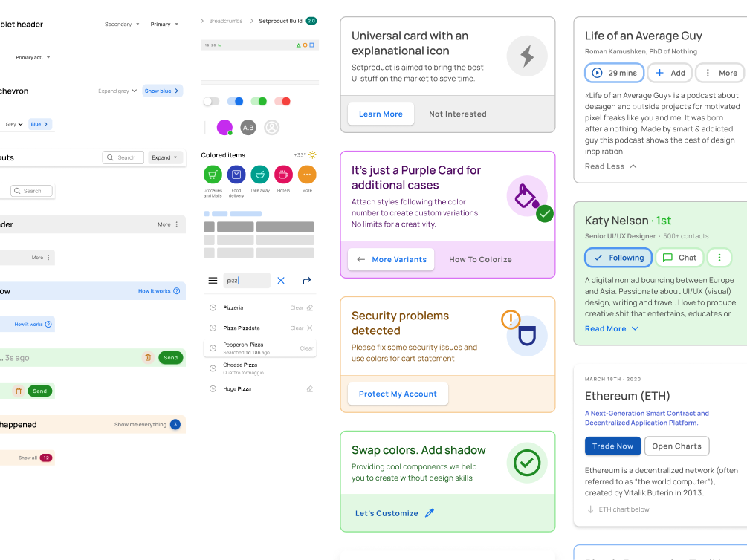
Task: Select the Pizzeria search suggestion
Action: [x=259, y=307]
